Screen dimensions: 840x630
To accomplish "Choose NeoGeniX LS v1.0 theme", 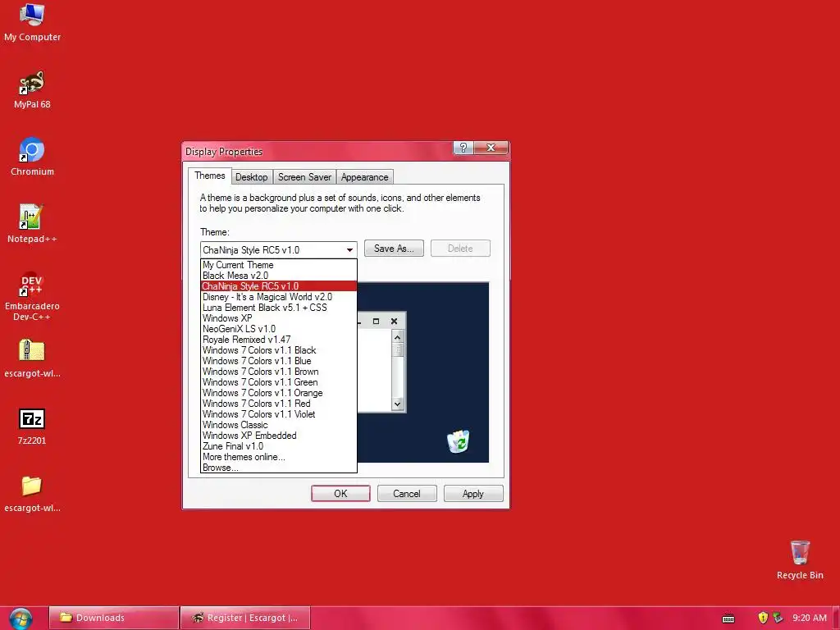I will [x=279, y=329].
